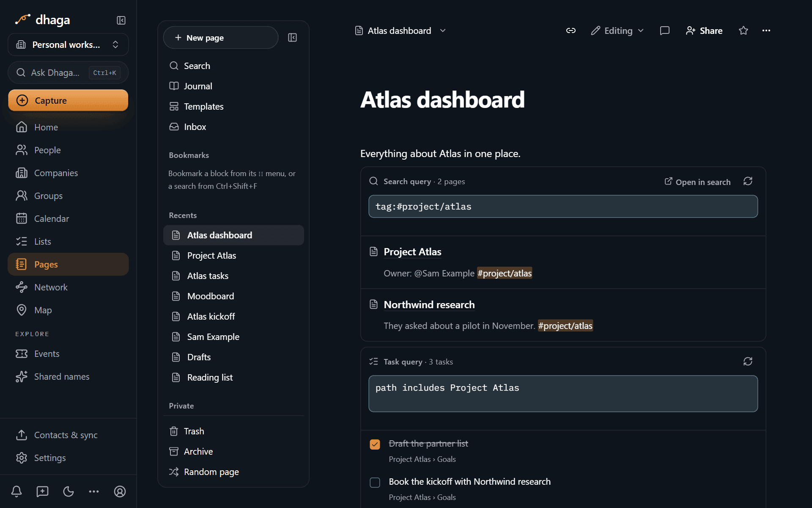
Task: Open the bottom bar more options
Action: 94,491
